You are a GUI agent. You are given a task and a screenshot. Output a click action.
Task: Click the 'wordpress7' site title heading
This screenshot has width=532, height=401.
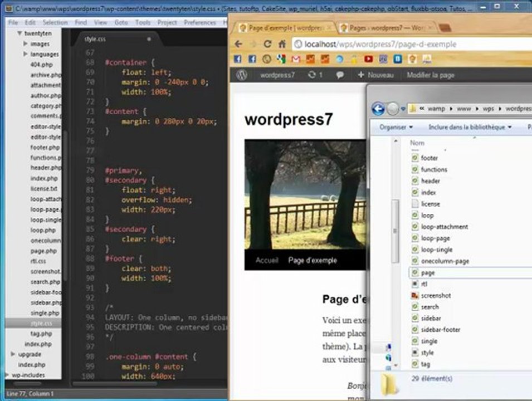tap(289, 119)
